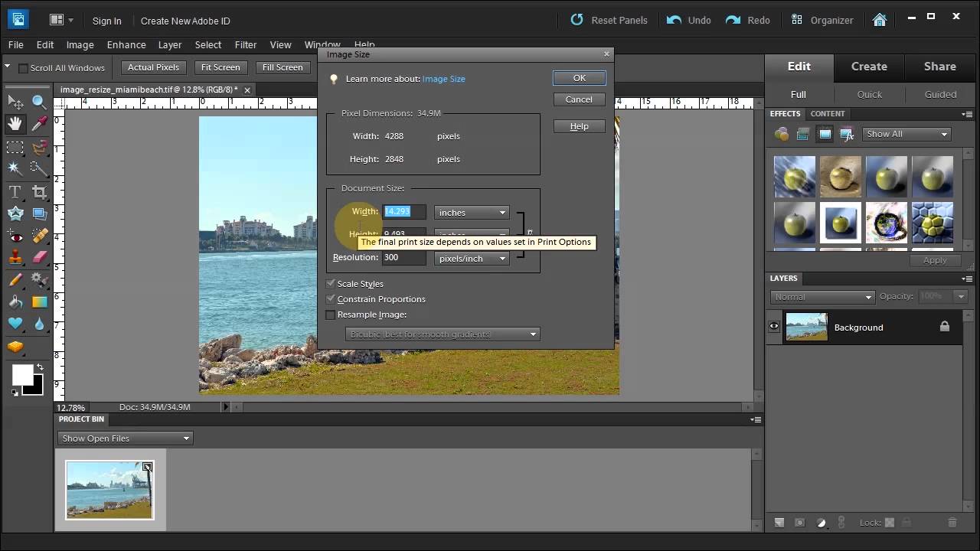Switch to the Create tab
Image resolution: width=980 pixels, height=551 pixels.
tap(869, 67)
